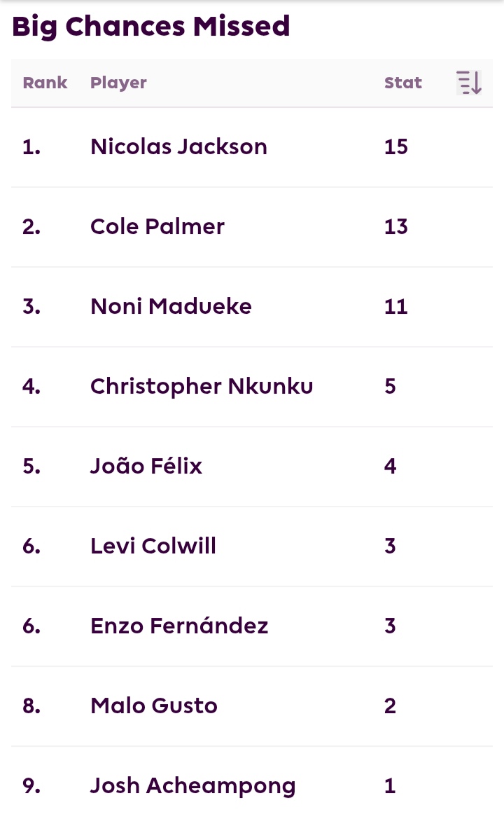This screenshot has width=504, height=819.
Task: Open Nicolas Jackson's player link
Action: click(x=178, y=146)
